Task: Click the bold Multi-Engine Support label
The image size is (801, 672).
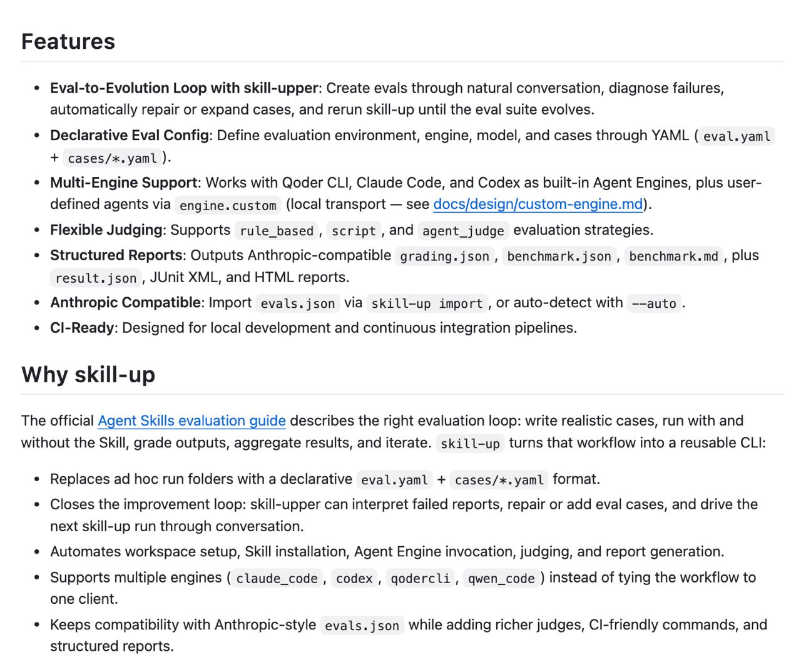Action: tap(124, 183)
